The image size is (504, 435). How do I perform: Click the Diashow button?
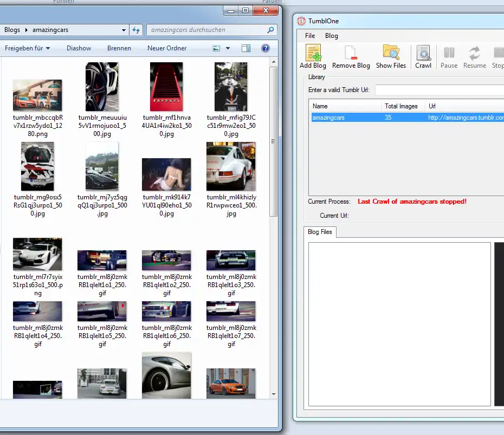(x=79, y=48)
